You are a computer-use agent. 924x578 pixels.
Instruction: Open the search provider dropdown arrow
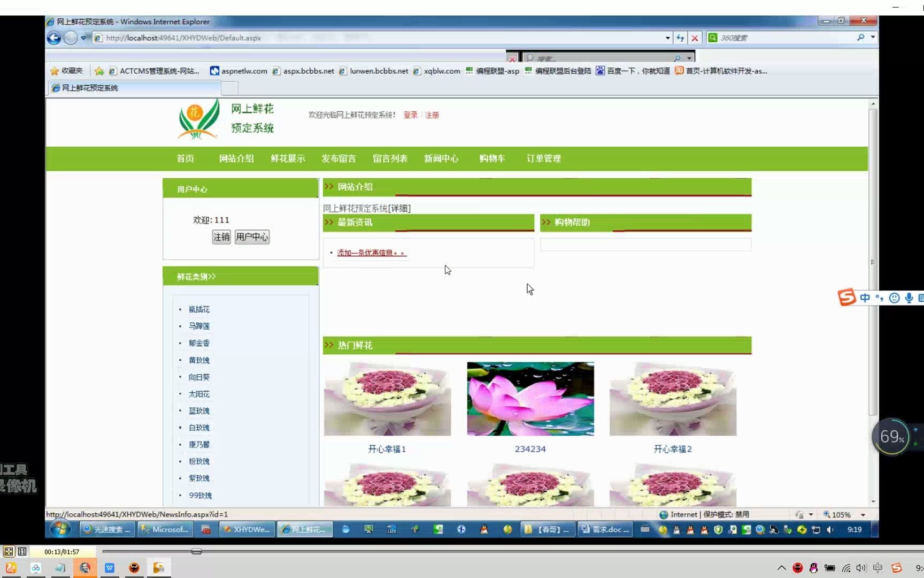873,37
